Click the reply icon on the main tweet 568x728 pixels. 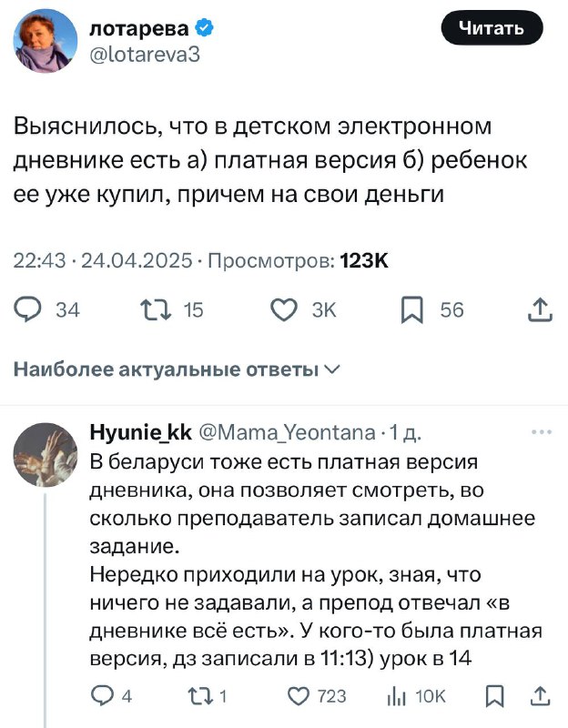click(x=29, y=311)
